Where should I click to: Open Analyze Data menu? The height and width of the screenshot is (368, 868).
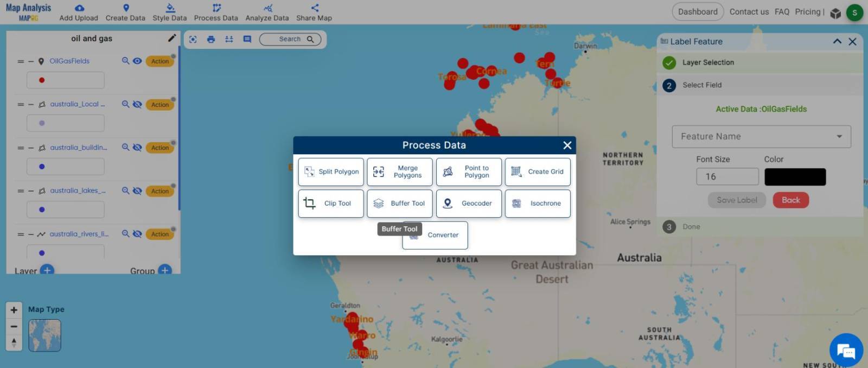(x=267, y=12)
